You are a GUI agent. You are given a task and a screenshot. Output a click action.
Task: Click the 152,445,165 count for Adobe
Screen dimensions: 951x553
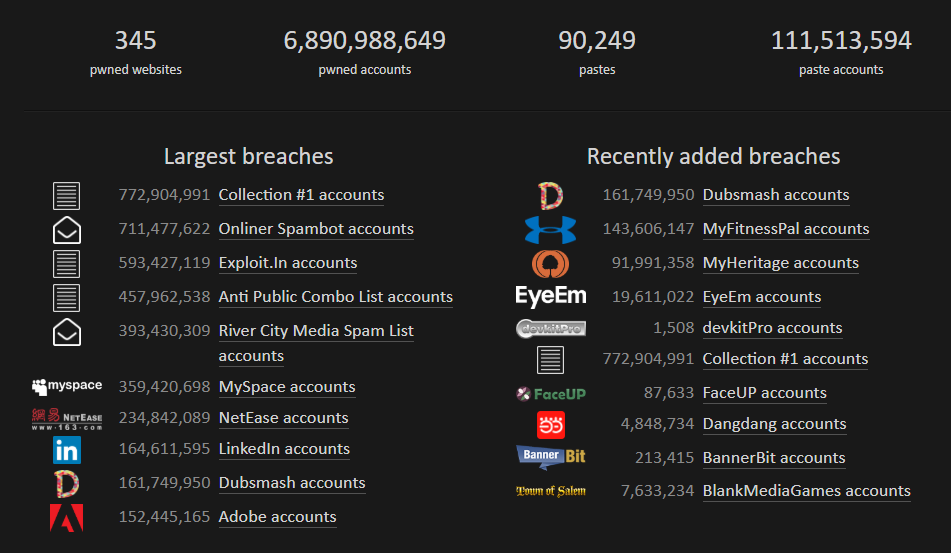164,517
